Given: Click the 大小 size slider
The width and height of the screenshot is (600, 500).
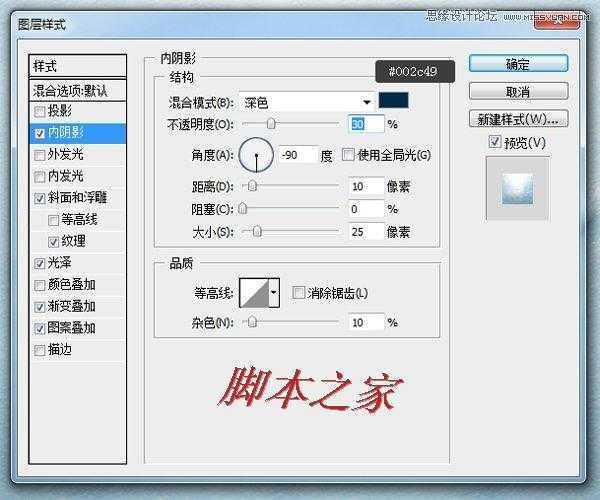Looking at the screenshot, I should pyautogui.click(x=258, y=231).
